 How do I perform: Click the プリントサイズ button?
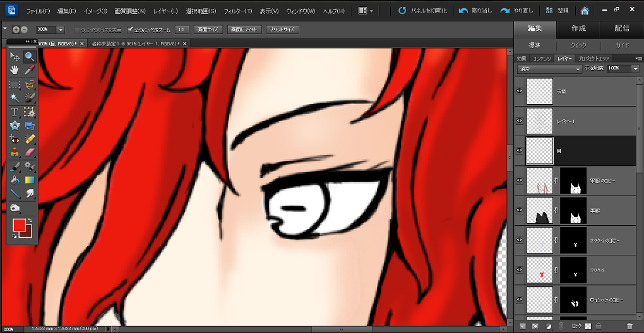[283, 30]
